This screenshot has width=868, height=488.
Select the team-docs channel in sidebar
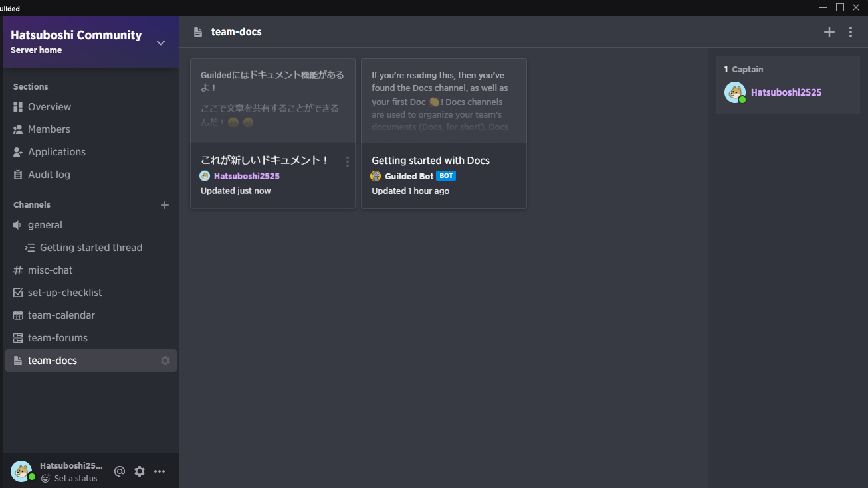91,361
